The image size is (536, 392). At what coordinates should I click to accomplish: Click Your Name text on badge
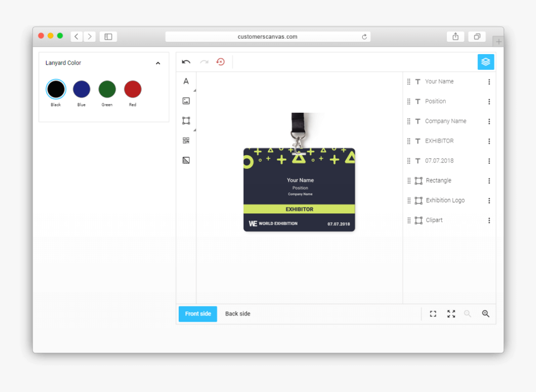coord(300,180)
